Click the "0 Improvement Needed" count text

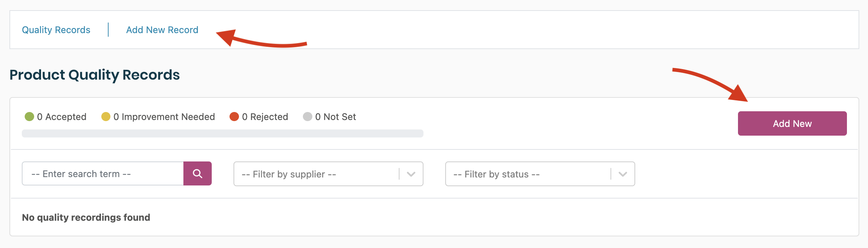[x=164, y=117]
